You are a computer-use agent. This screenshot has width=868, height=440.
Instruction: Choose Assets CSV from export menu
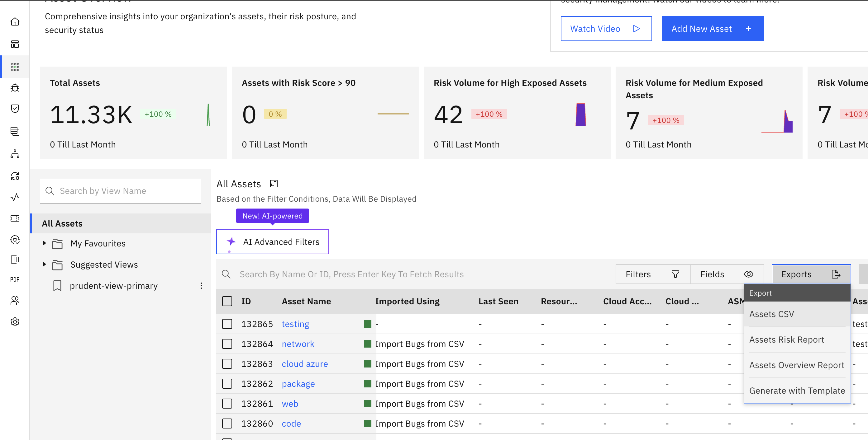coord(771,314)
